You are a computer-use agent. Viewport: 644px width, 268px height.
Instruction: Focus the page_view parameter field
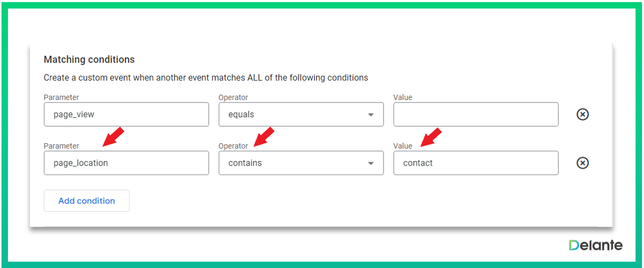126,114
